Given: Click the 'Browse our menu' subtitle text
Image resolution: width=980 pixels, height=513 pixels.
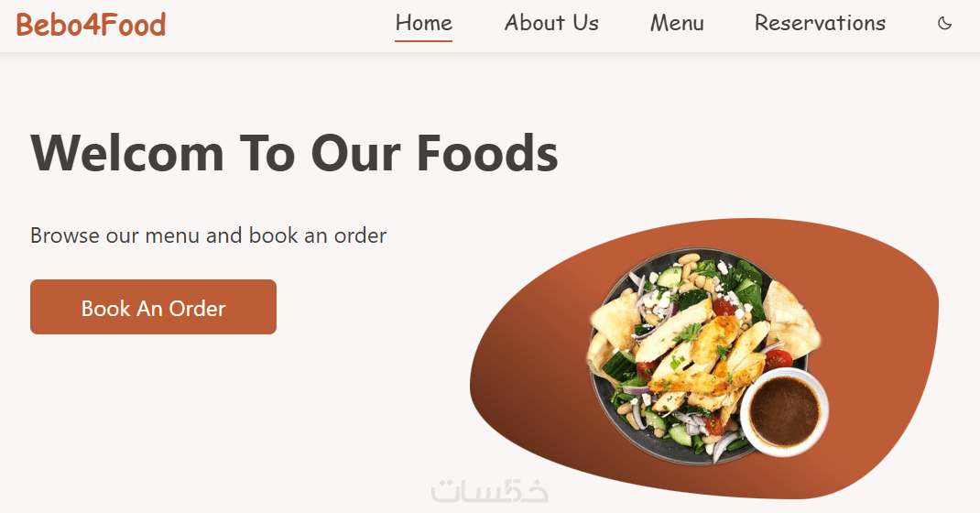Looking at the screenshot, I should tap(208, 235).
